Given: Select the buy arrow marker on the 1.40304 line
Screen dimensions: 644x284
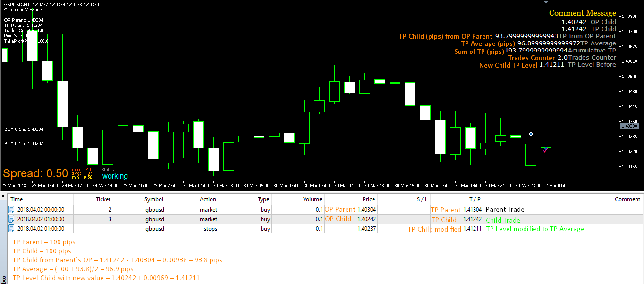Looking at the screenshot, I should pos(531,134).
